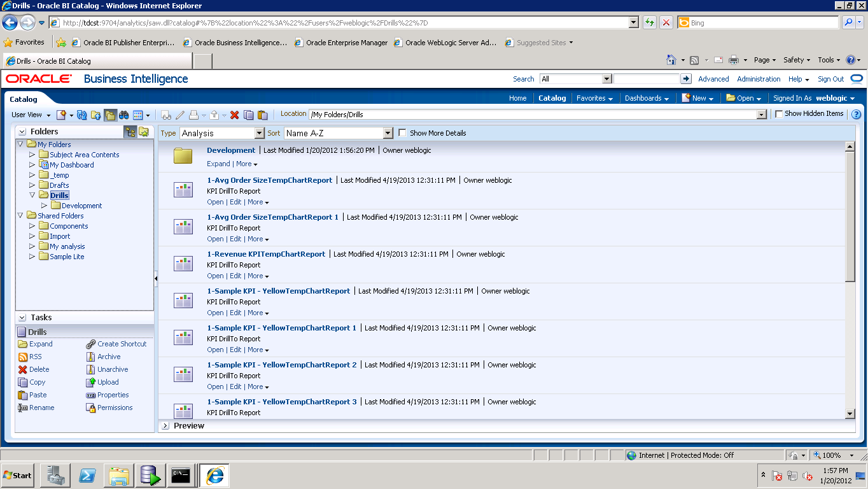Click the Properties link in the Tasks pane
The height and width of the screenshot is (489, 868).
[113, 395]
